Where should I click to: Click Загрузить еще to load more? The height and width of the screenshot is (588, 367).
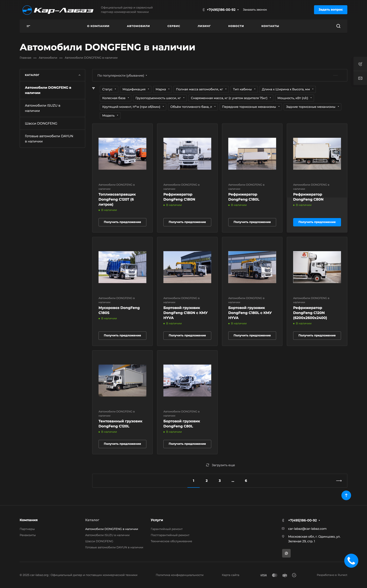coord(220,465)
